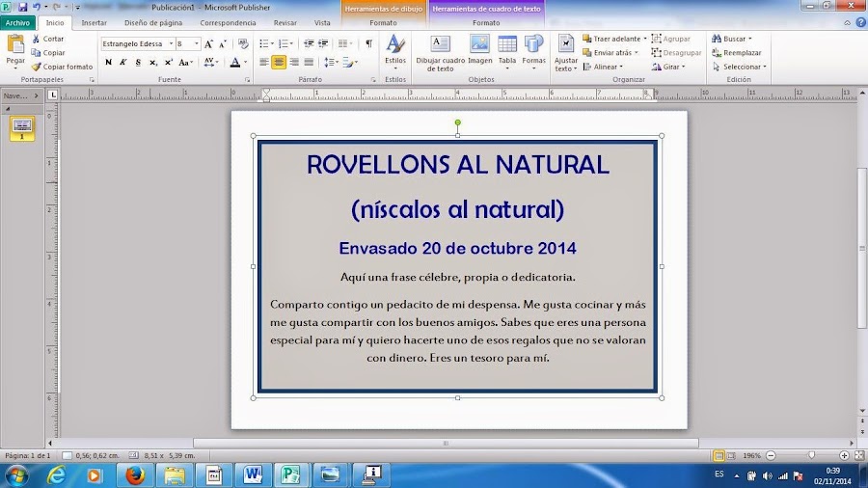
Task: Switch to single page view in status bar
Action: click(x=719, y=455)
